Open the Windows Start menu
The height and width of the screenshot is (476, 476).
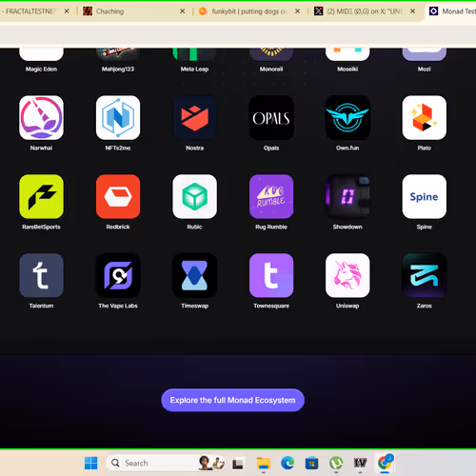point(91,463)
